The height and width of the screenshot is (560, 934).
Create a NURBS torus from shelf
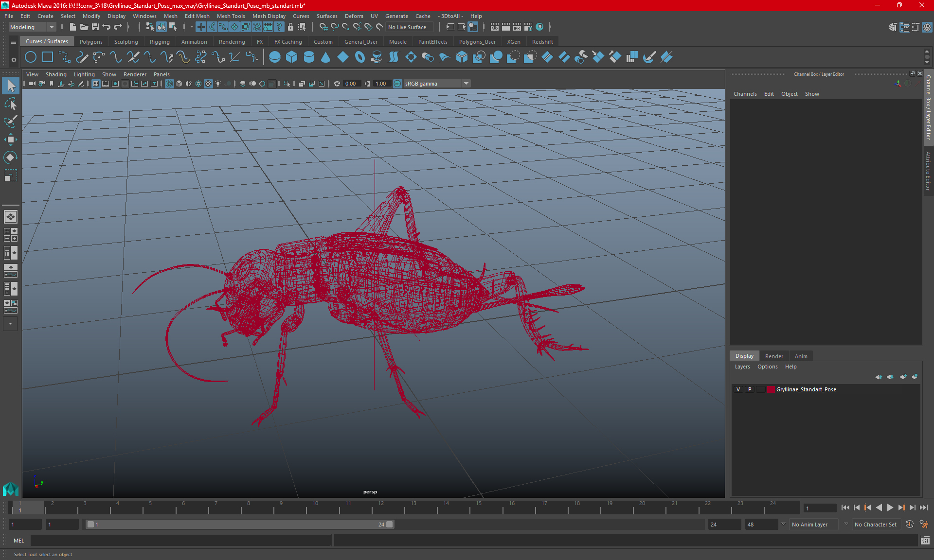(x=360, y=57)
